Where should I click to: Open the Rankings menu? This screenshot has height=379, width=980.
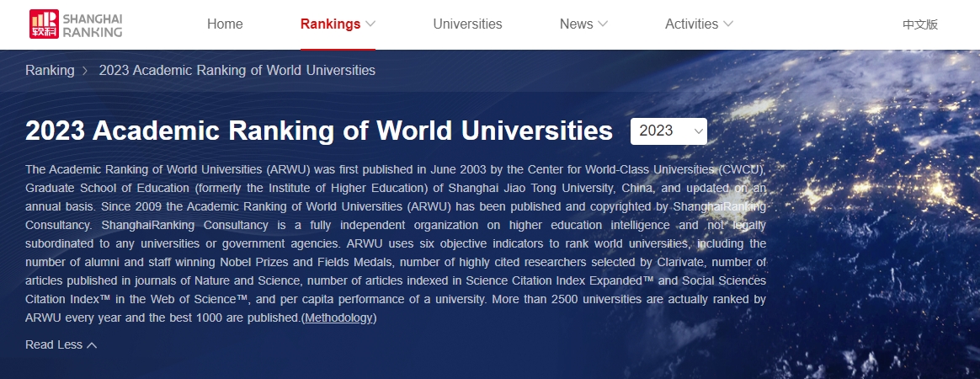[x=331, y=24]
